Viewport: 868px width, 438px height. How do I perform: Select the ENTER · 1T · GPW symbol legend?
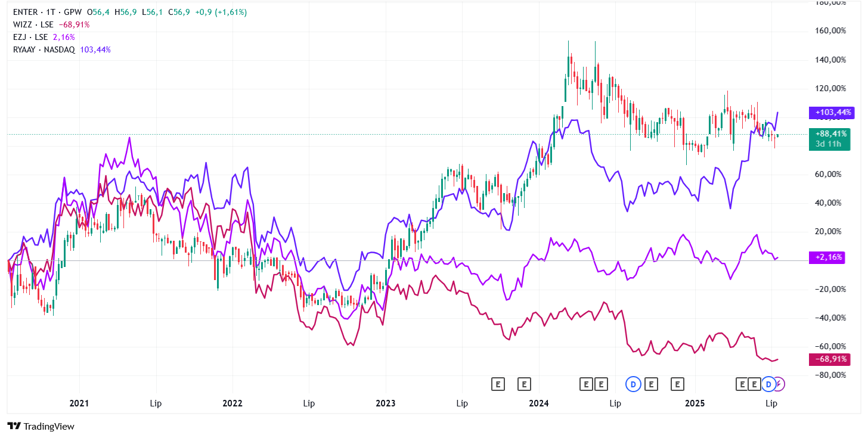point(47,12)
